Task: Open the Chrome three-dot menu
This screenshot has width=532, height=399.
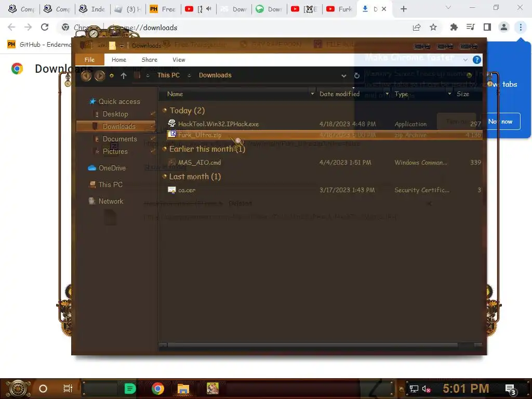Action: click(x=521, y=27)
